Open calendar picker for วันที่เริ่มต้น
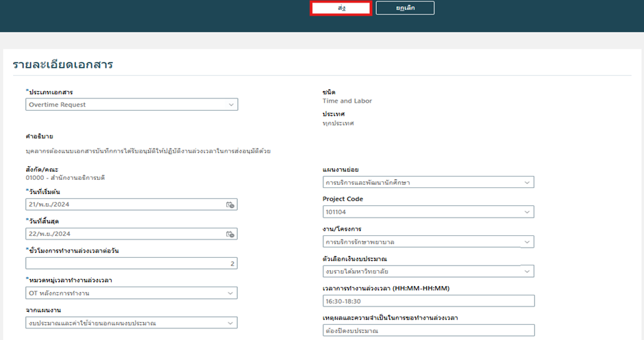 click(230, 205)
